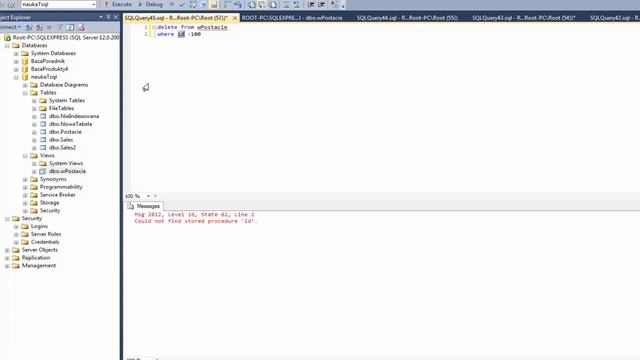The width and height of the screenshot is (640, 360).
Task: Decrease indent toolbar icon
Action: pos(311,4)
